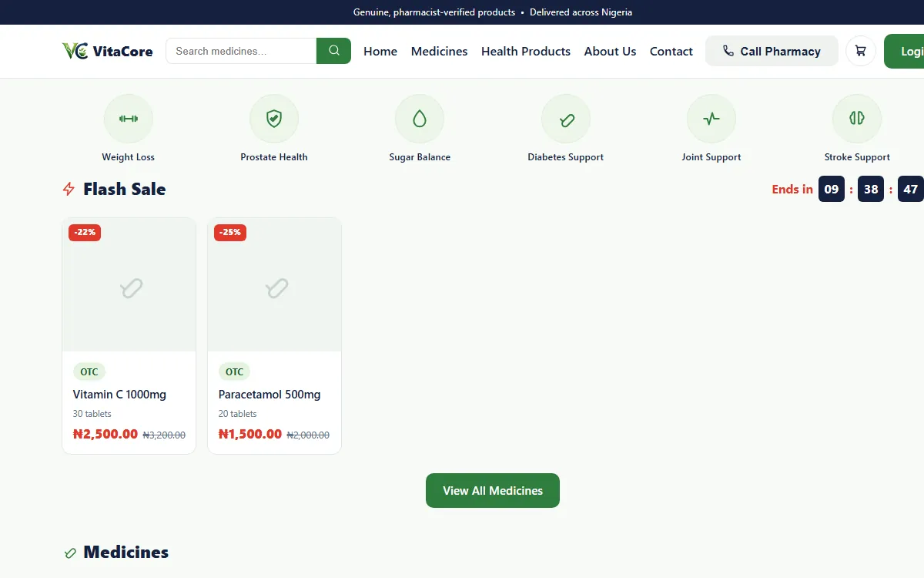
Task: Click the OTC tag on Paracetamol card
Action: coord(235,372)
